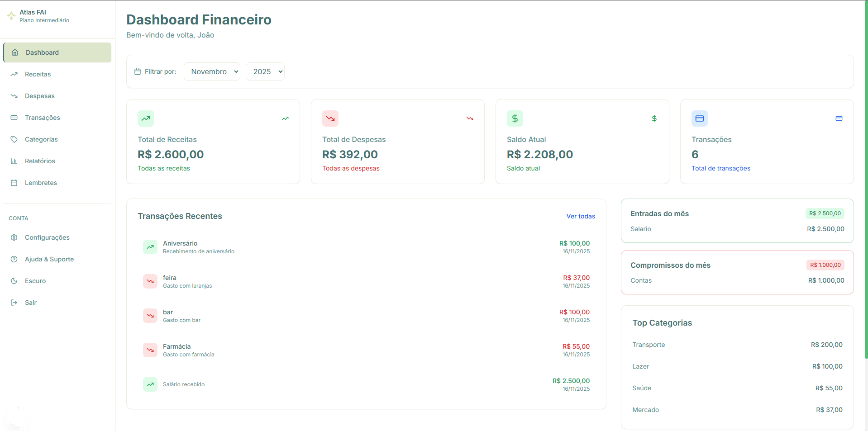The height and width of the screenshot is (431, 868).
Task: Click the Atlas FAI logo icon
Action: tap(11, 15)
